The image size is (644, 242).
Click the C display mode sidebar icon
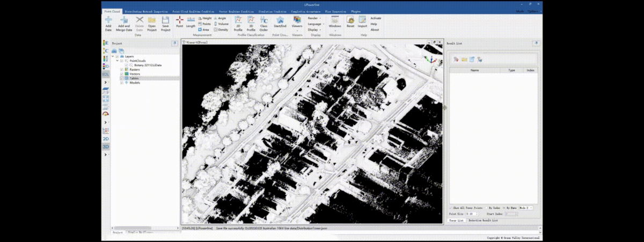click(106, 51)
